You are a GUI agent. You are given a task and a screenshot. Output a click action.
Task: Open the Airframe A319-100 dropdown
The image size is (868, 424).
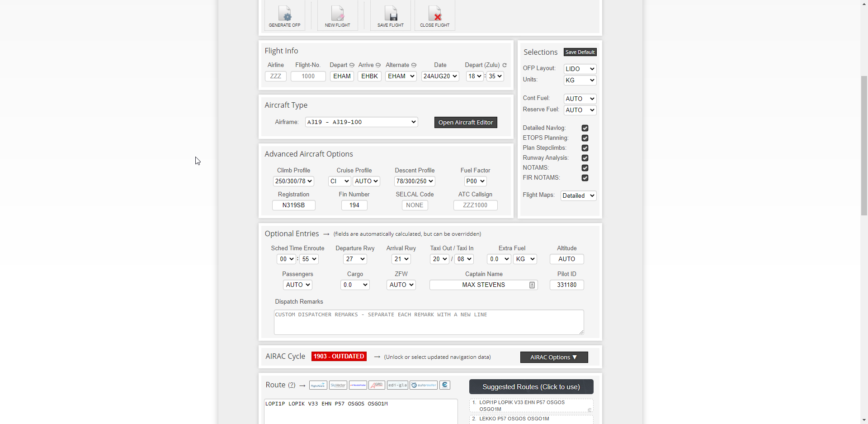361,122
